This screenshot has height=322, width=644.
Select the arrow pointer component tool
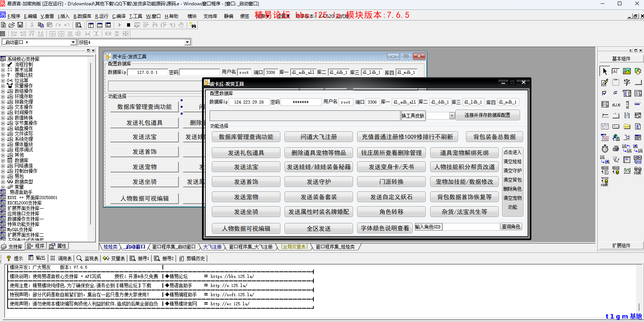pos(605,71)
